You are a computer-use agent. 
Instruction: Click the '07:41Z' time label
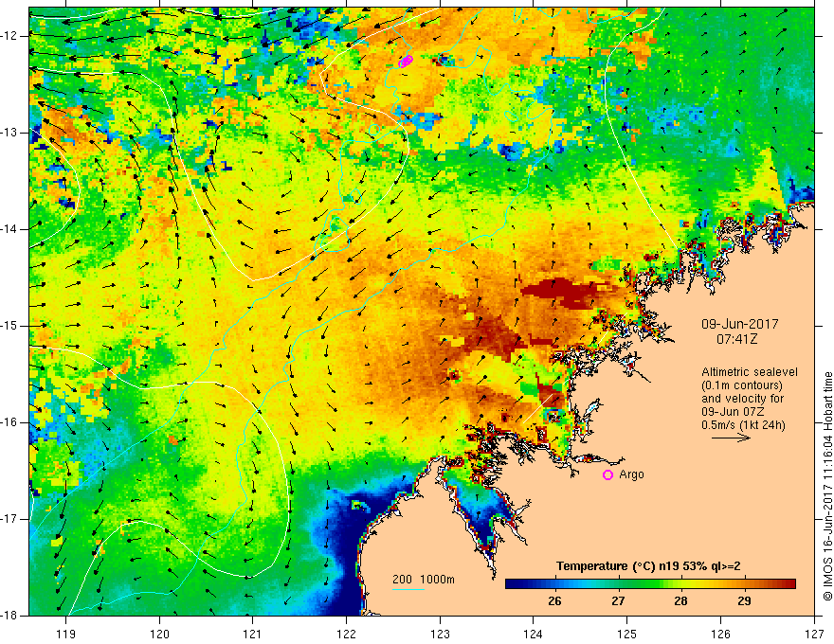coord(736,339)
